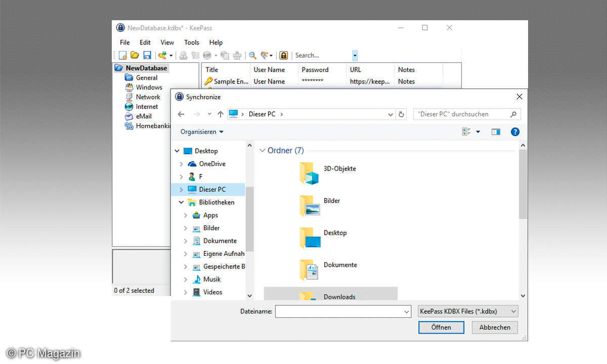Select the Downloads folder in Ordner list
607x364 pixels.
pos(331,294)
